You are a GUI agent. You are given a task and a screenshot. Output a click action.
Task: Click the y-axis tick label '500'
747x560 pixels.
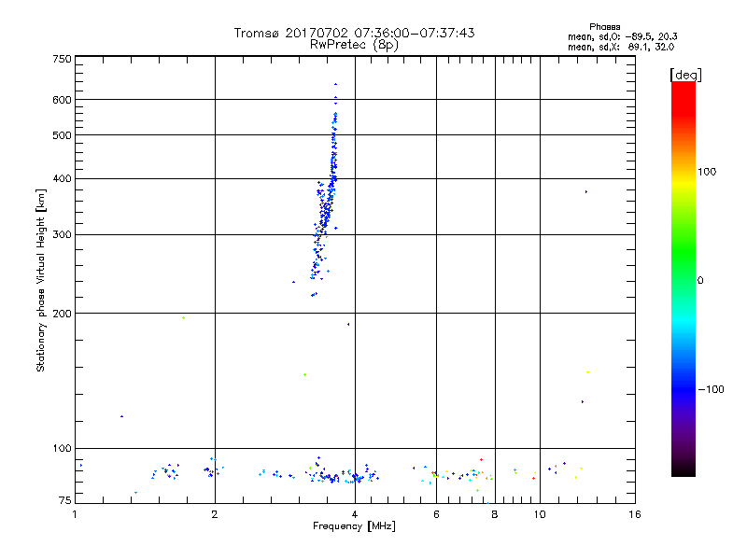62,135
